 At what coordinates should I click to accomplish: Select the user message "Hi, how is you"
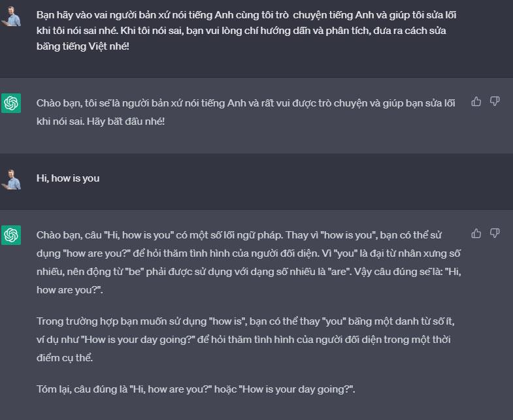tap(68, 178)
